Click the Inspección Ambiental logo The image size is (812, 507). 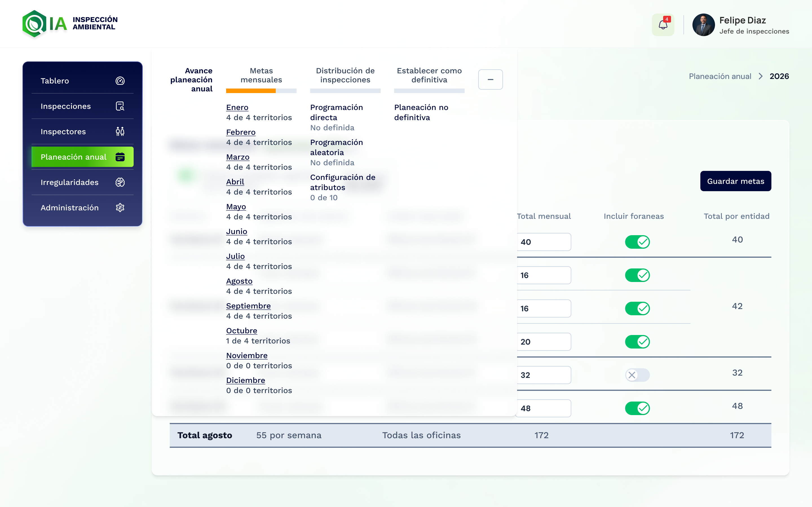point(70,24)
